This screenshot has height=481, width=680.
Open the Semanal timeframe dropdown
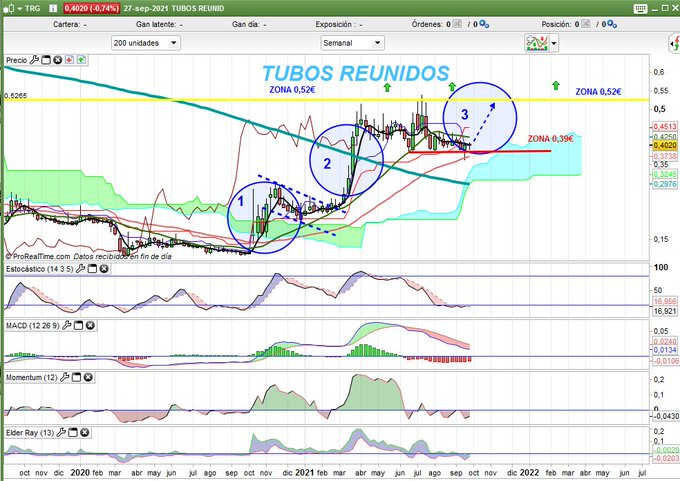[x=352, y=43]
